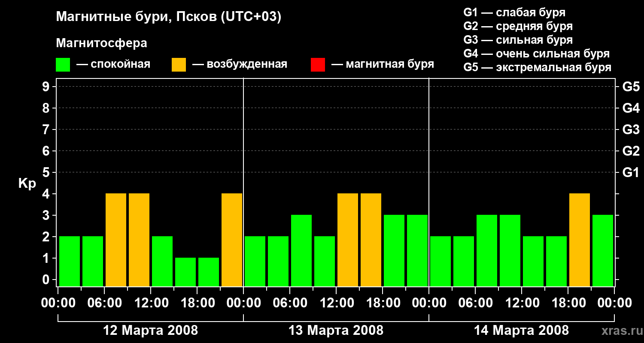Click the 'Kp' axis title

coord(27,184)
